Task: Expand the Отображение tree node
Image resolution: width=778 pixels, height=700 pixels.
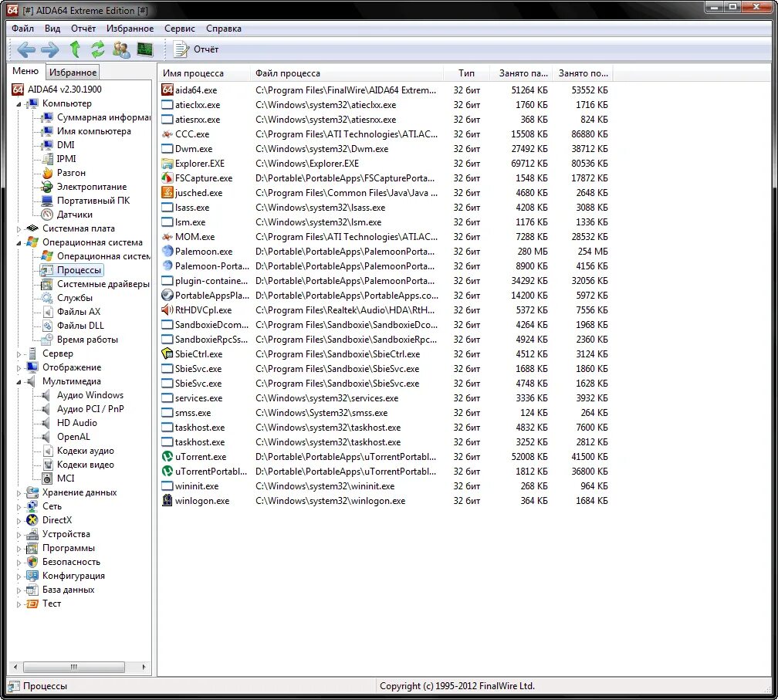Action: tap(19, 367)
